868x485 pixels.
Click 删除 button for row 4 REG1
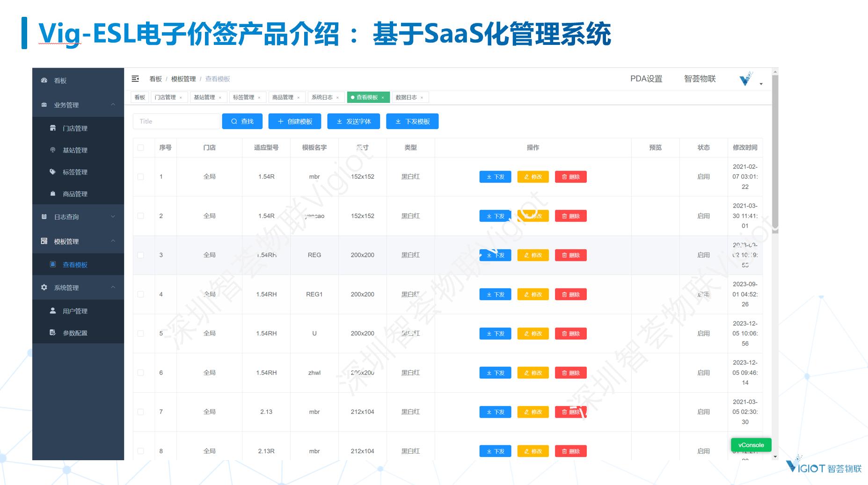[570, 295]
